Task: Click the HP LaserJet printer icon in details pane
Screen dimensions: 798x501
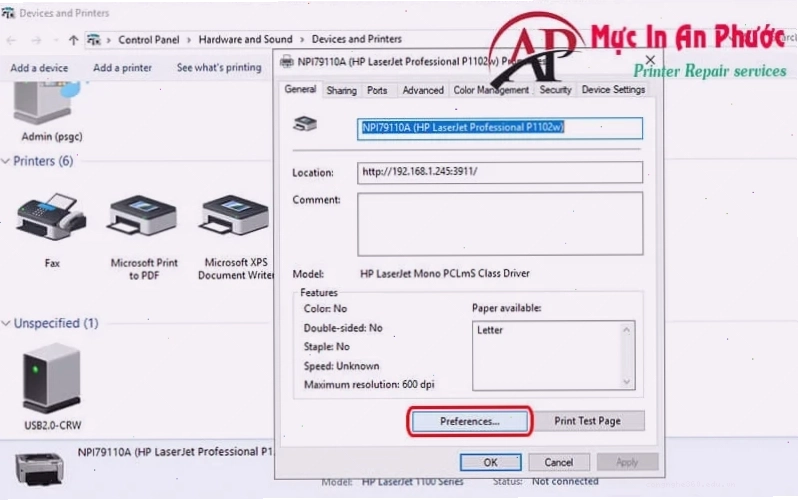Action: (x=39, y=468)
